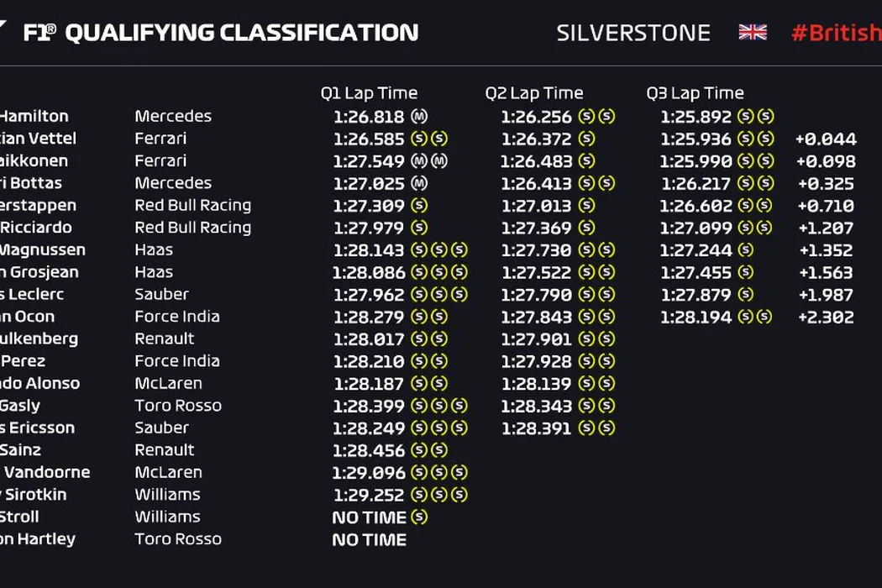
Task: Select the Q1 Lap Time column header
Action: pos(369,93)
